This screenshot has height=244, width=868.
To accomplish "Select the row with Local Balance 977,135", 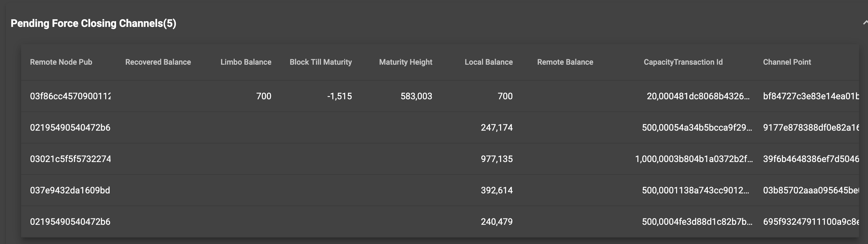I will (497, 159).
